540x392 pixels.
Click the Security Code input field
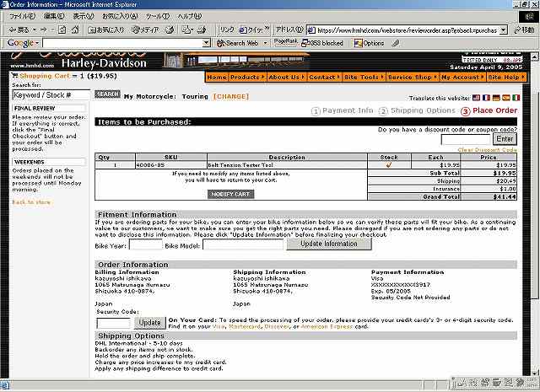tap(114, 323)
